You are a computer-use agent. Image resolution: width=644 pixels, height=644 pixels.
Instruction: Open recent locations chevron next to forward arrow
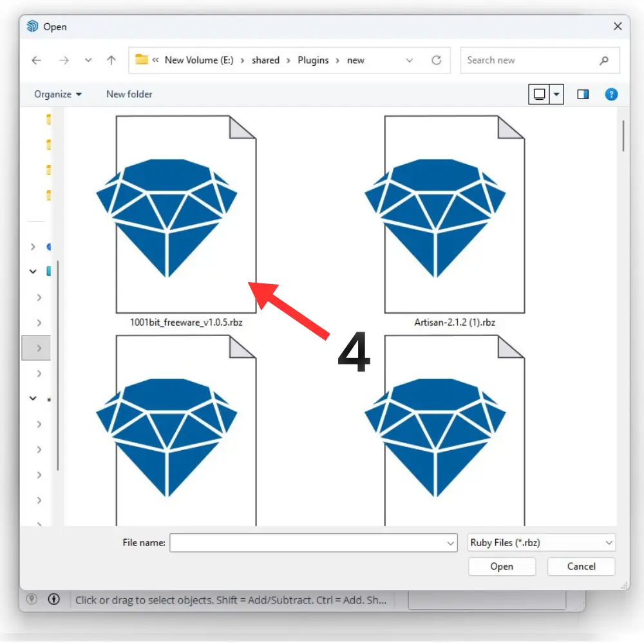coord(88,61)
